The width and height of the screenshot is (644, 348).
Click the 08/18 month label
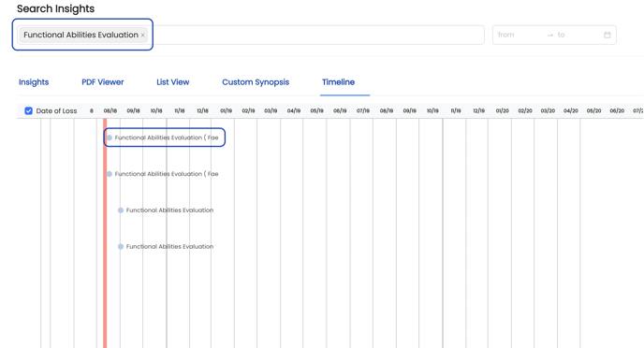(x=110, y=110)
